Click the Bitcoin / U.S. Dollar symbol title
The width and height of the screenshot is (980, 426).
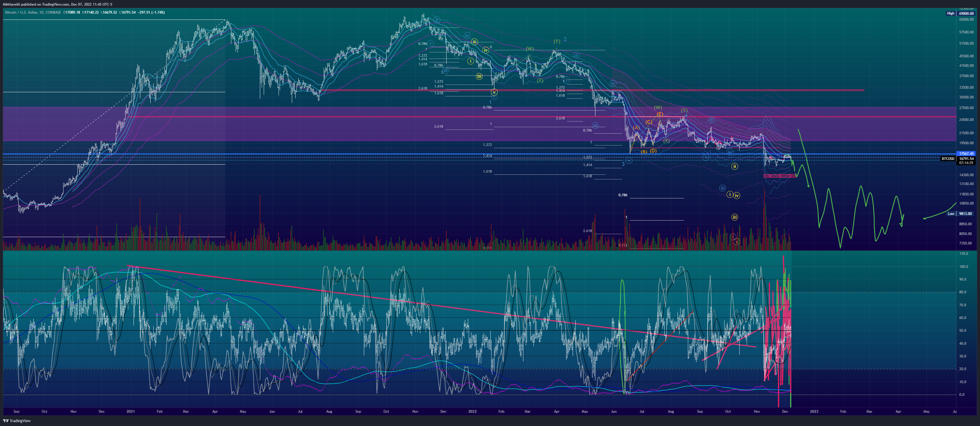coord(33,12)
